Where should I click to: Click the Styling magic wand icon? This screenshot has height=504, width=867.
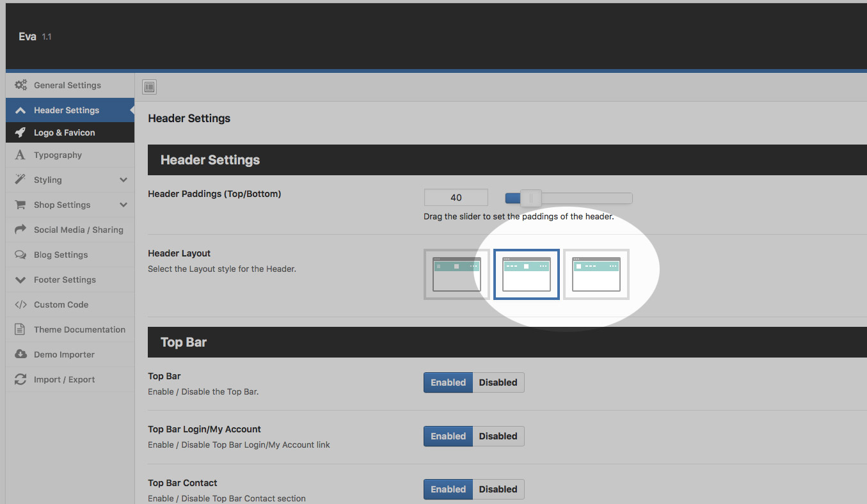(x=20, y=180)
